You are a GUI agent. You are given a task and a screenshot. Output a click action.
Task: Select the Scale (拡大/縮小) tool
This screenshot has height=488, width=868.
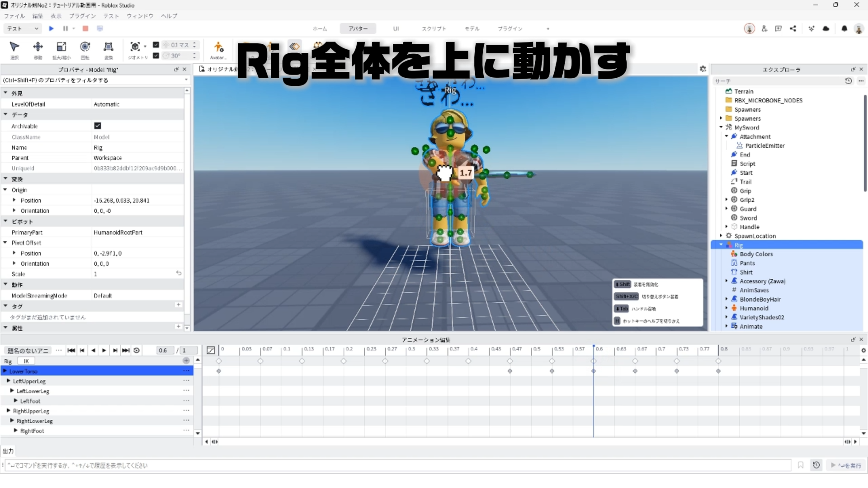61,47
